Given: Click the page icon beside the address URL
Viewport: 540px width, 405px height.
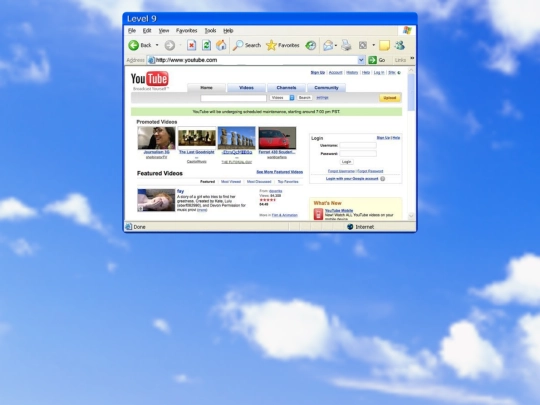Looking at the screenshot, I should click(x=151, y=60).
